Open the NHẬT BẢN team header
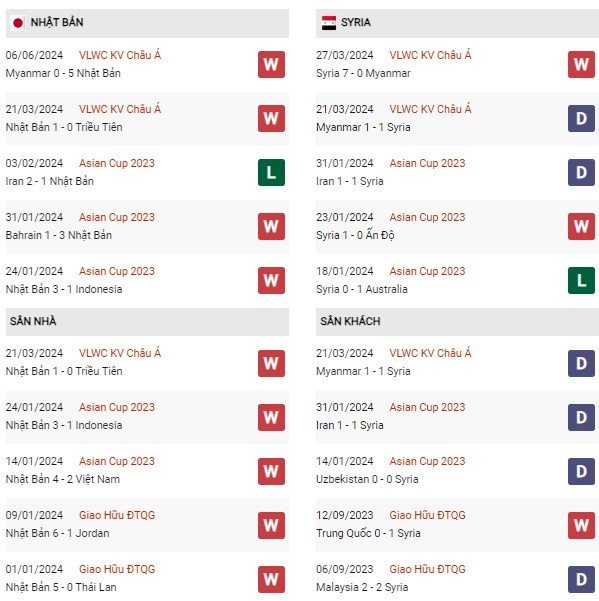 click(147, 23)
